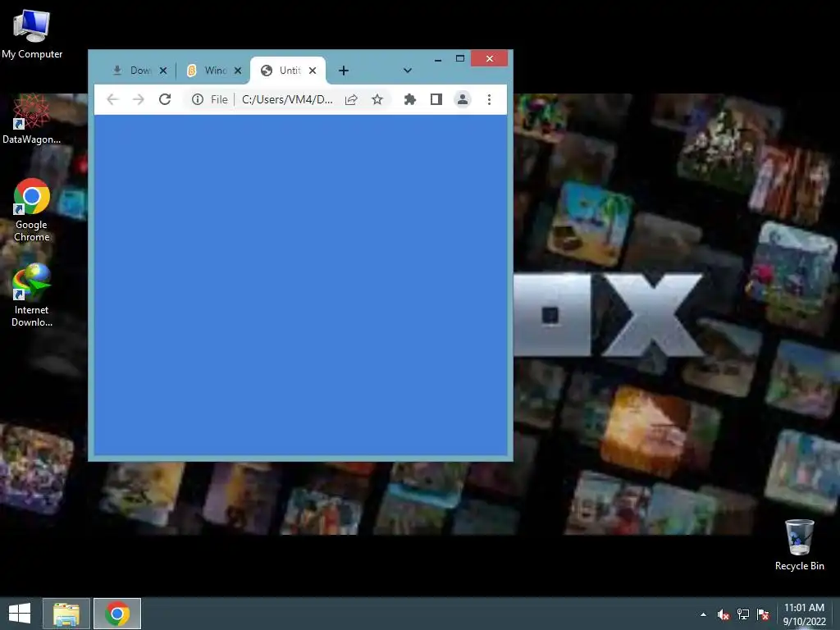
Task: Minimize the Chrome window
Action: pyautogui.click(x=438, y=59)
